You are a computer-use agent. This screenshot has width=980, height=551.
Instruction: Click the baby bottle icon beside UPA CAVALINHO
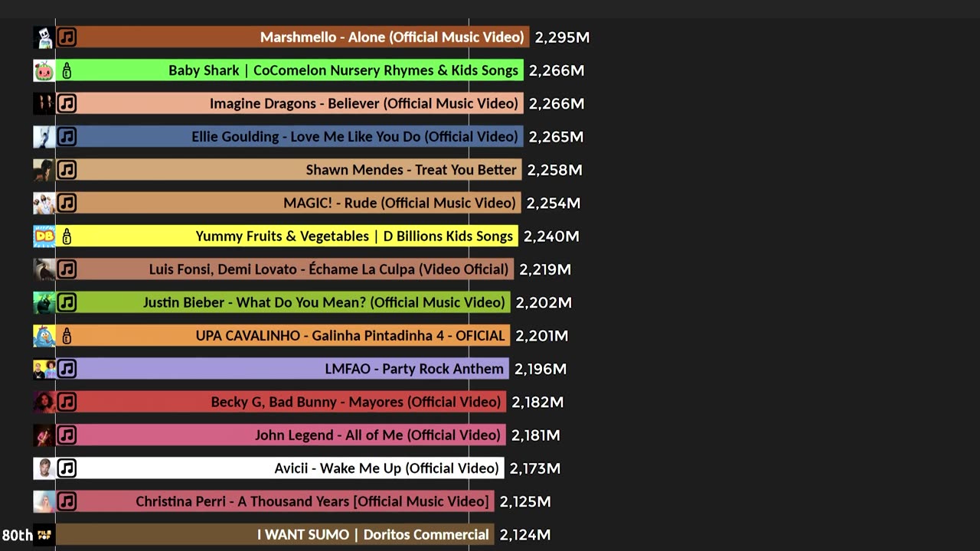coord(67,336)
